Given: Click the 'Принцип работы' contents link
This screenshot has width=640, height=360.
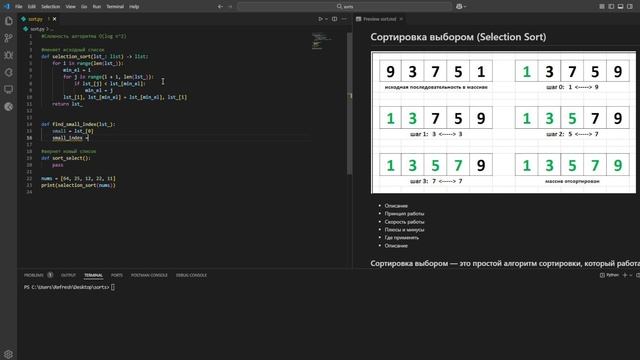Looking at the screenshot, I should click(404, 213).
